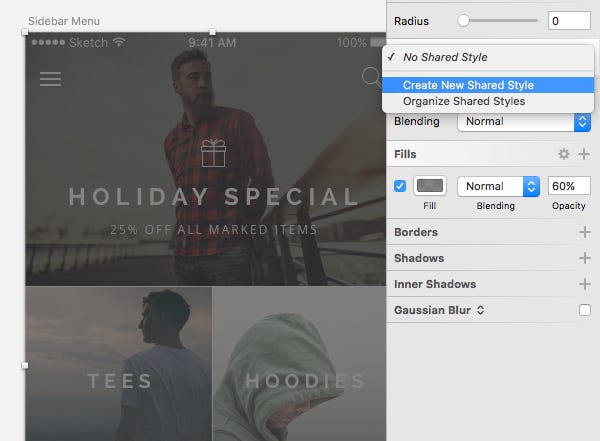Open the Fills settings gear
This screenshot has width=600, height=441.
[564, 154]
